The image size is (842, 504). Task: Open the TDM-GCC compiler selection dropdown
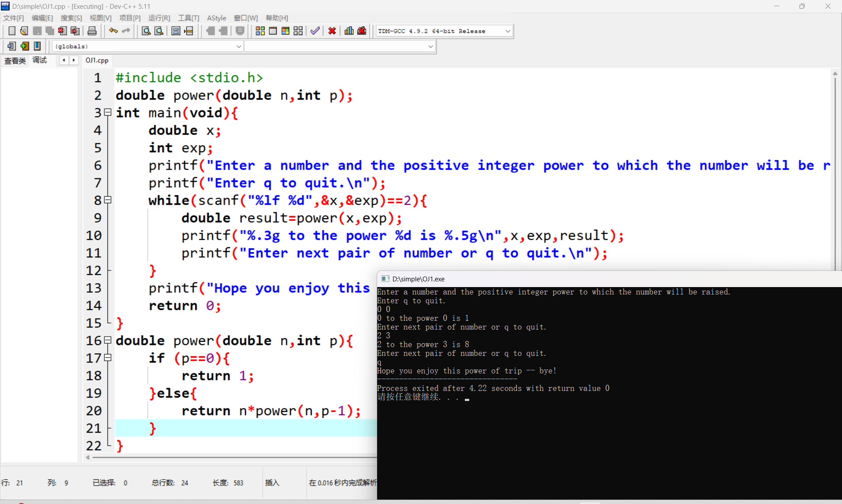pos(507,31)
